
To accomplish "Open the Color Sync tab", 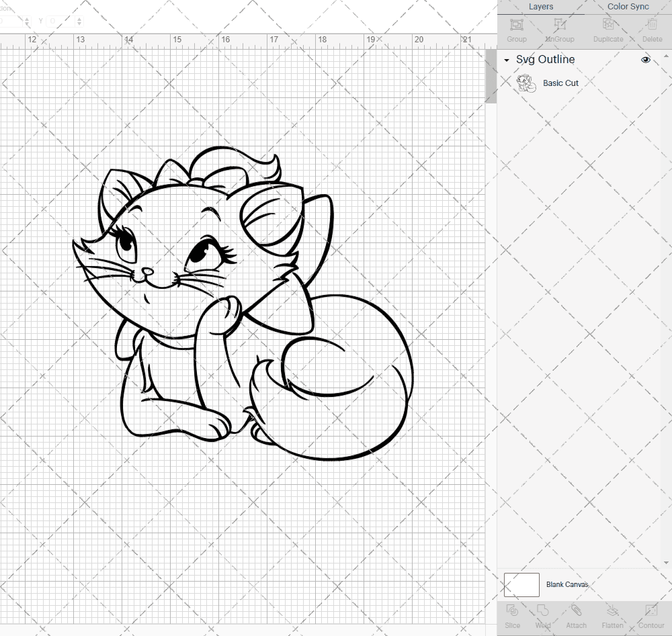I will [628, 7].
